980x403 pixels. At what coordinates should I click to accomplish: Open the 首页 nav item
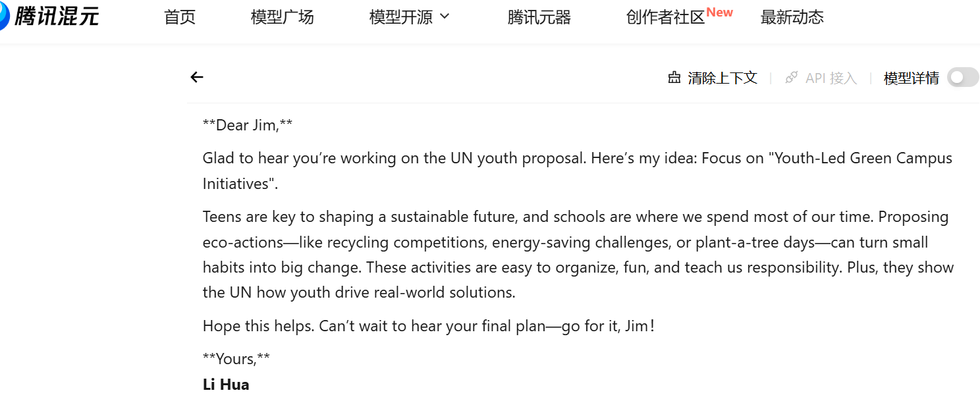pyautogui.click(x=180, y=17)
